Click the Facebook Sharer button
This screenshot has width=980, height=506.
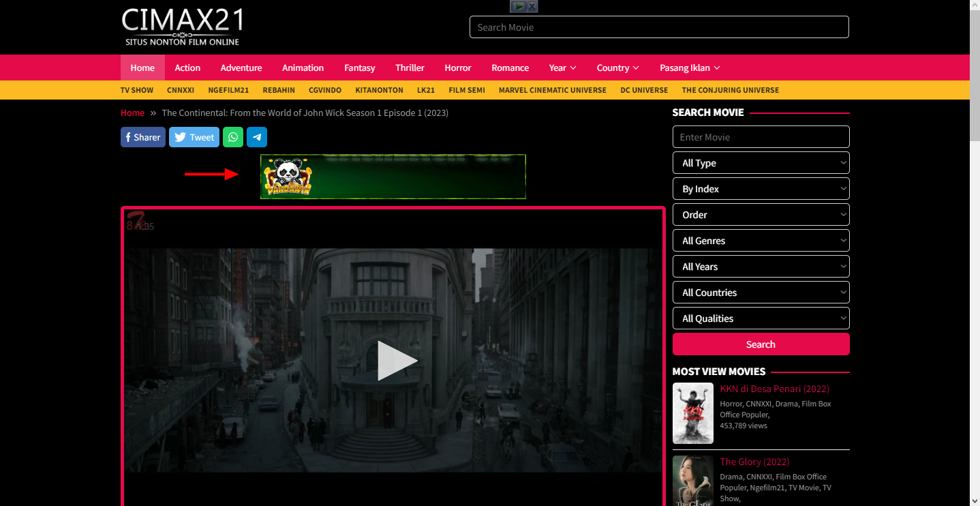143,137
